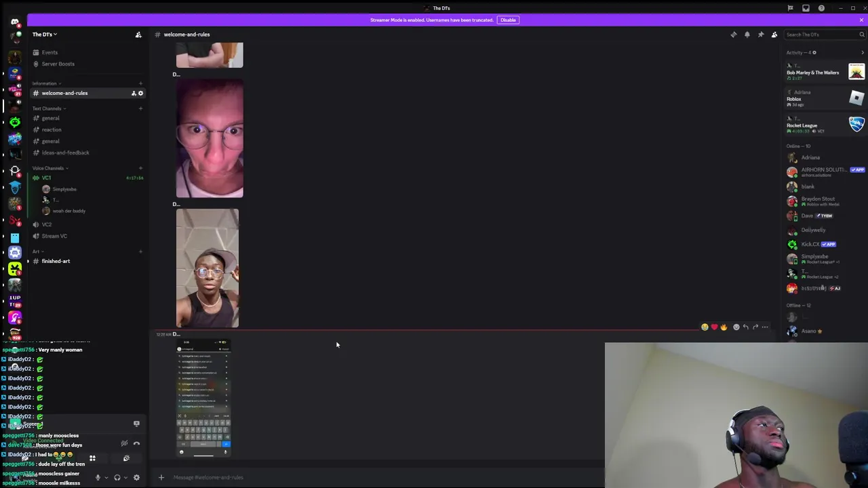The width and height of the screenshot is (868, 488).
Task: Add channel plus in Art category
Action: click(x=140, y=251)
